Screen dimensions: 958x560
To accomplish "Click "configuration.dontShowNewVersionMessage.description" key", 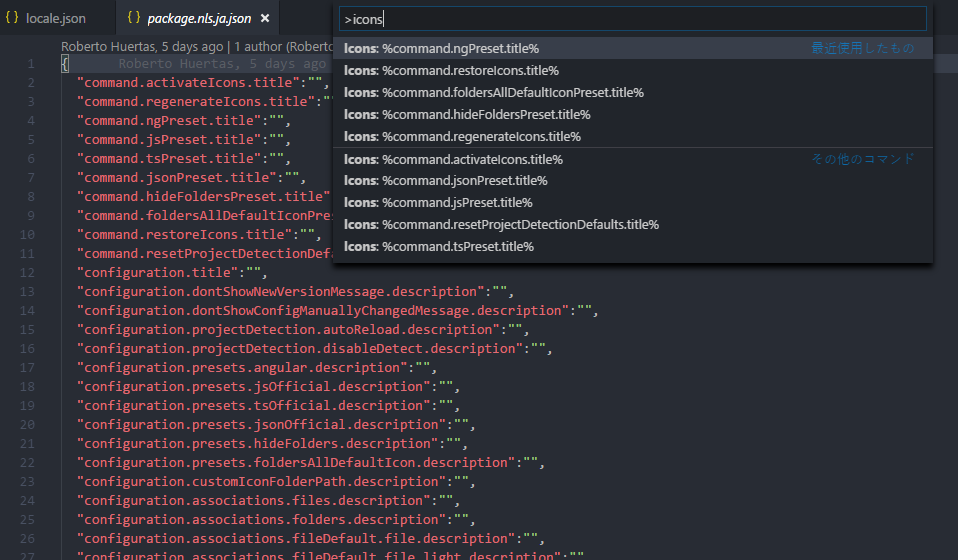I will click(280, 291).
